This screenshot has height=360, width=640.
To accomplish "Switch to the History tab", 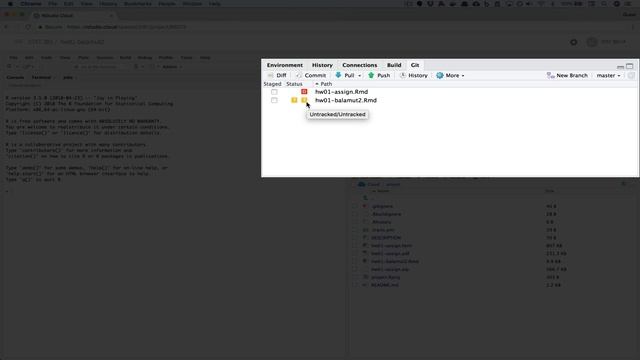I will tap(322, 65).
